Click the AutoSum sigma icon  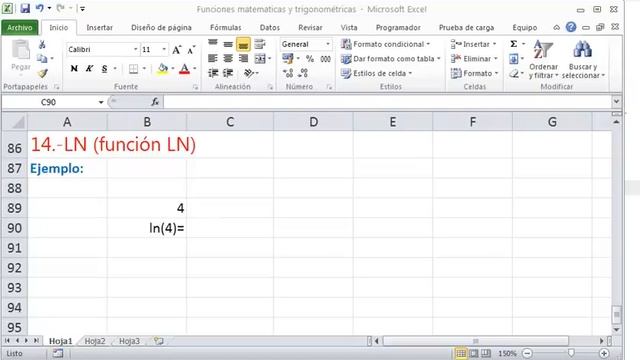(514, 44)
